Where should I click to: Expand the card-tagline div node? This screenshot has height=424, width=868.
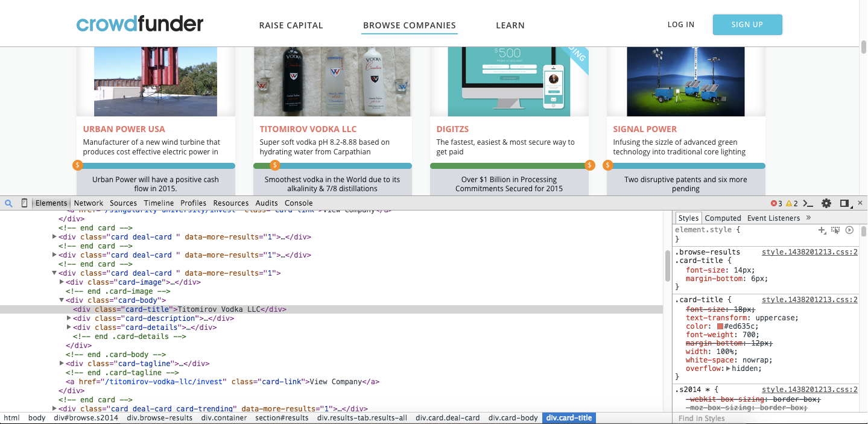(62, 363)
